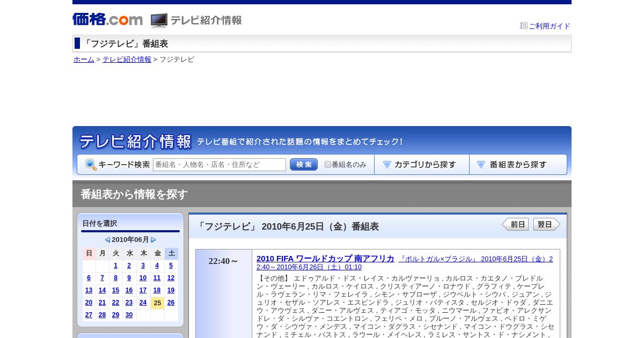Click the 22:40～ time cell
The width and height of the screenshot is (644, 338).
click(224, 293)
